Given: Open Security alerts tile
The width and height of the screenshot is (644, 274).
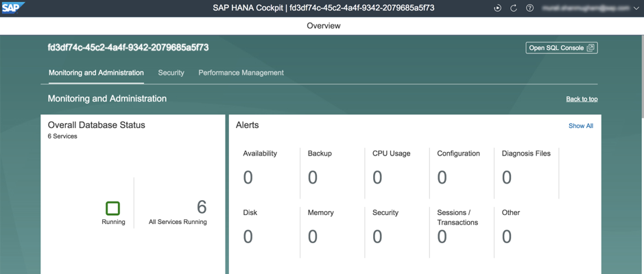Looking at the screenshot, I should tap(397, 232).
